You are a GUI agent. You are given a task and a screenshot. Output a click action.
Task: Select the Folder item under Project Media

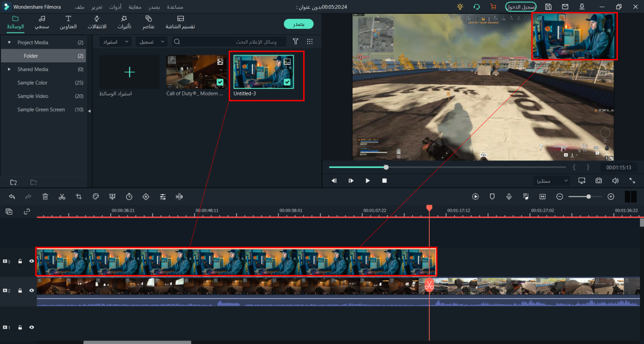click(x=43, y=56)
